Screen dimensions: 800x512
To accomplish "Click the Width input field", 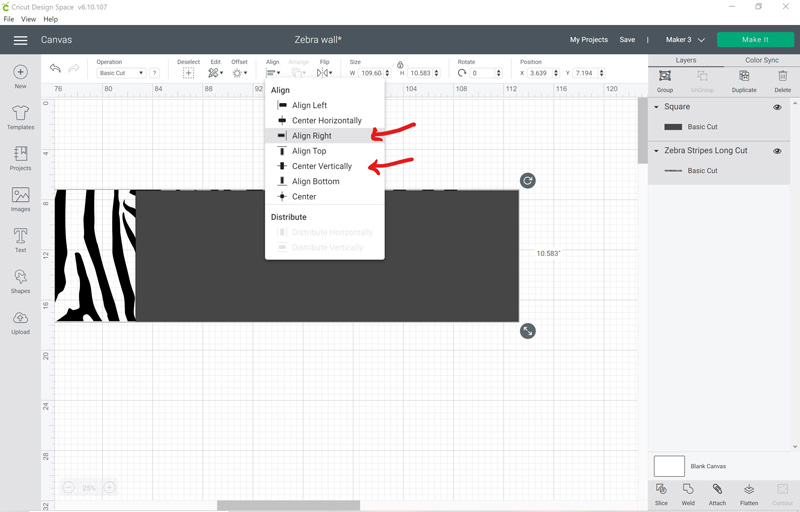I will [x=371, y=73].
